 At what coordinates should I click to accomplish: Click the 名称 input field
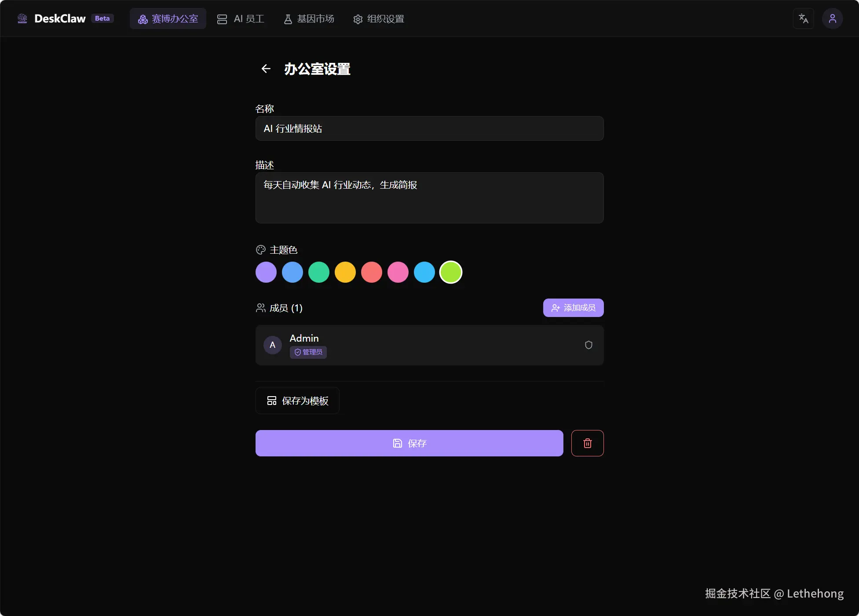pos(429,128)
